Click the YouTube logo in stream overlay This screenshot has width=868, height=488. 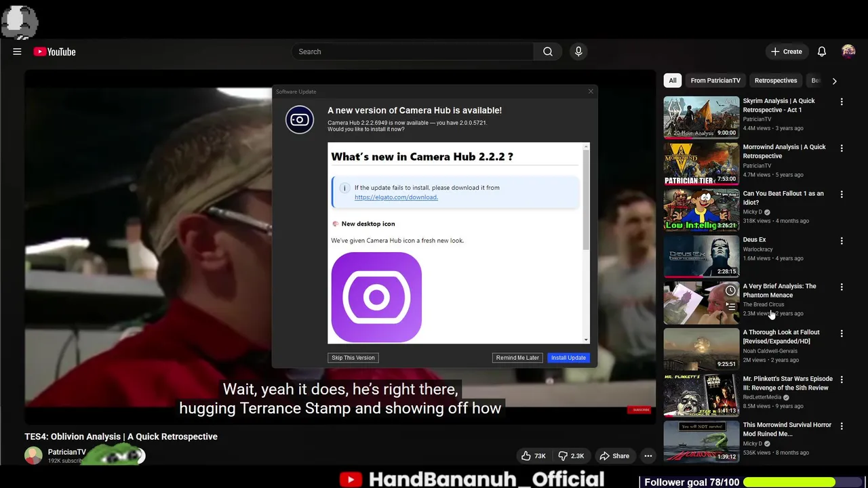click(351, 480)
